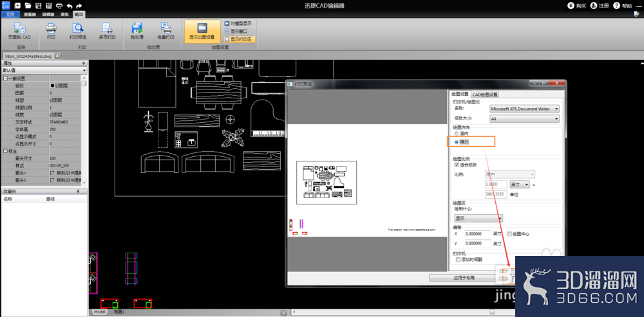The width and height of the screenshot is (644, 317).
Task: Click the quick-access printer icon
Action: (x=59, y=6)
